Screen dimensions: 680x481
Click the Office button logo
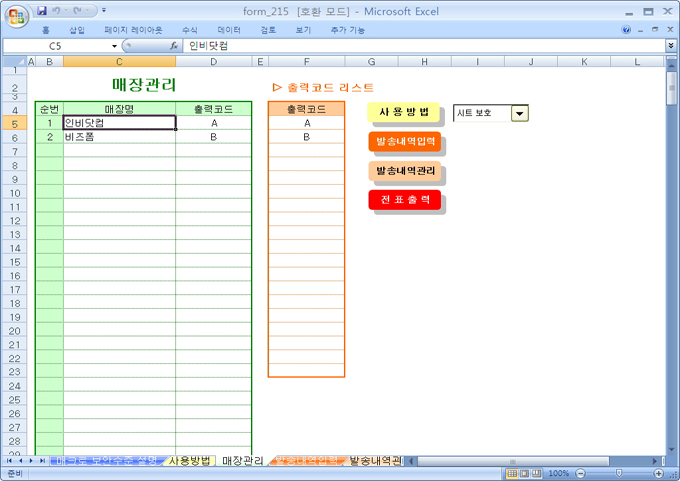click(x=15, y=14)
